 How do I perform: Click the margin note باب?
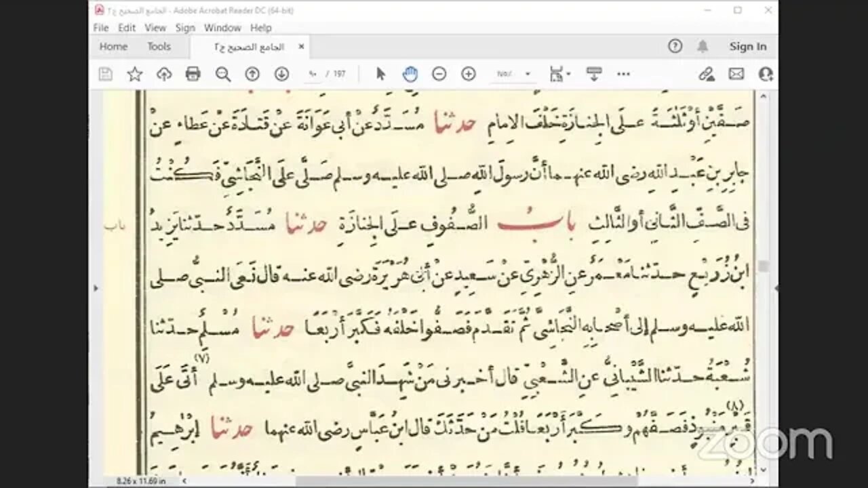tap(115, 226)
